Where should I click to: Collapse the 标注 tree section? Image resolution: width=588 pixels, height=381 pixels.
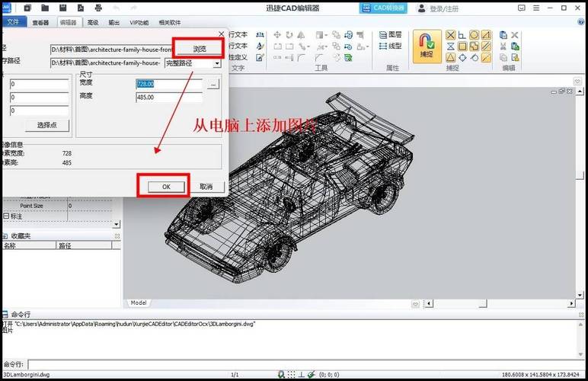5,216
